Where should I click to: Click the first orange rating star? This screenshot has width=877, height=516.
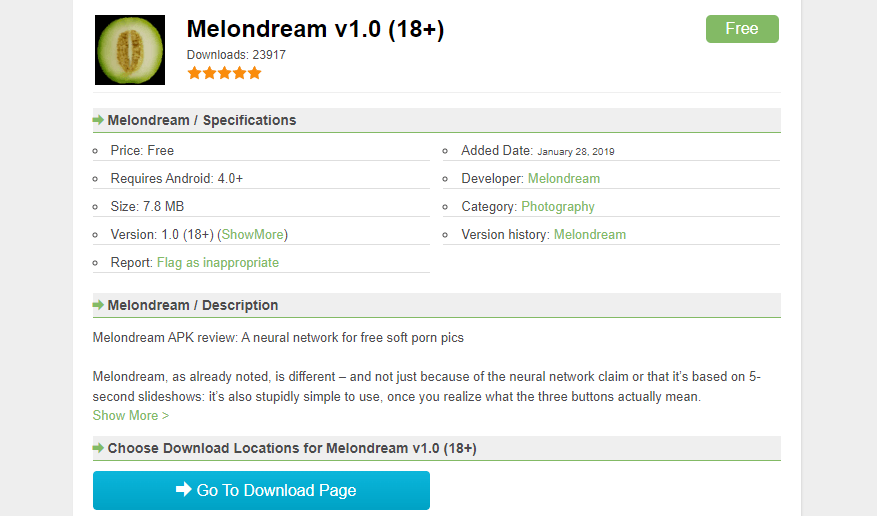click(194, 73)
